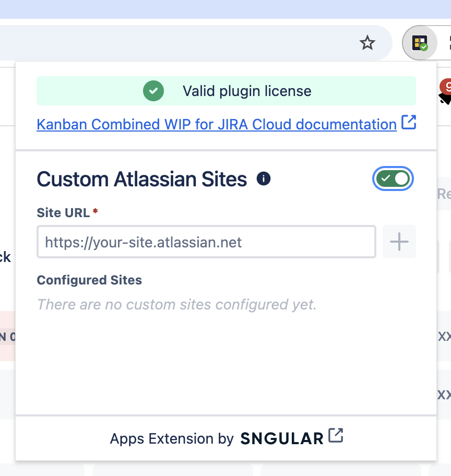Click the info icon beside Custom Atlassian Sites
The width and height of the screenshot is (451, 476).
pyautogui.click(x=264, y=179)
